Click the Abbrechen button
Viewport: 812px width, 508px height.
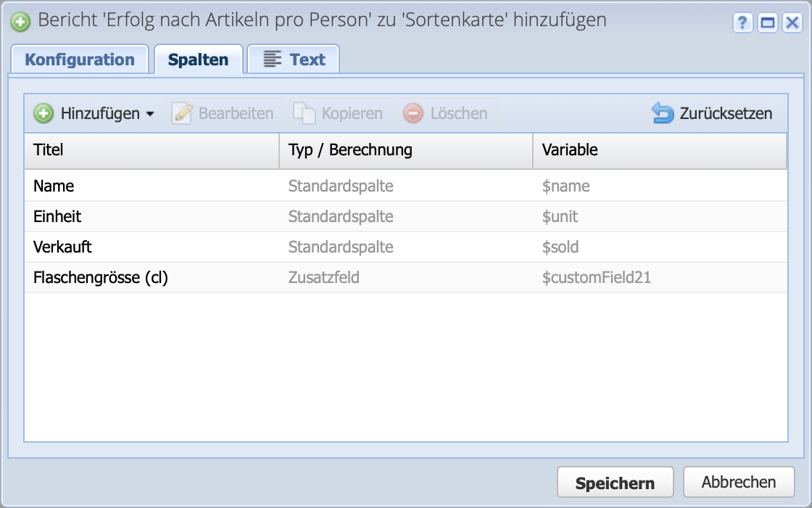[739, 481]
